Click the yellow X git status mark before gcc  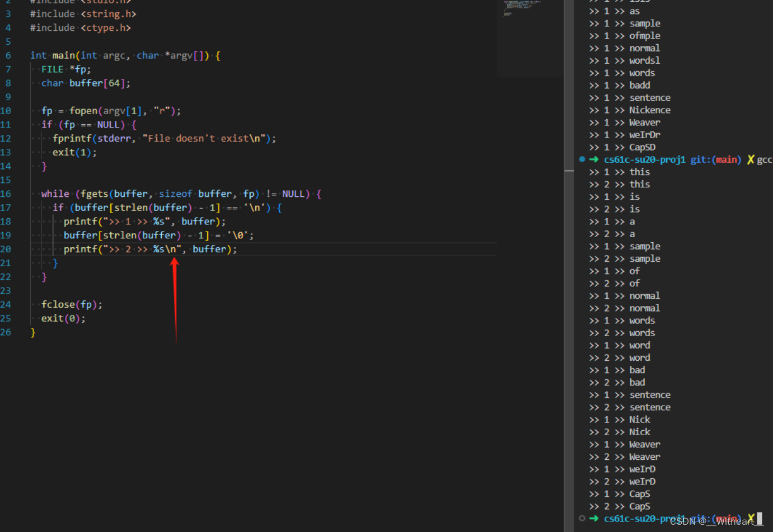[x=751, y=159]
